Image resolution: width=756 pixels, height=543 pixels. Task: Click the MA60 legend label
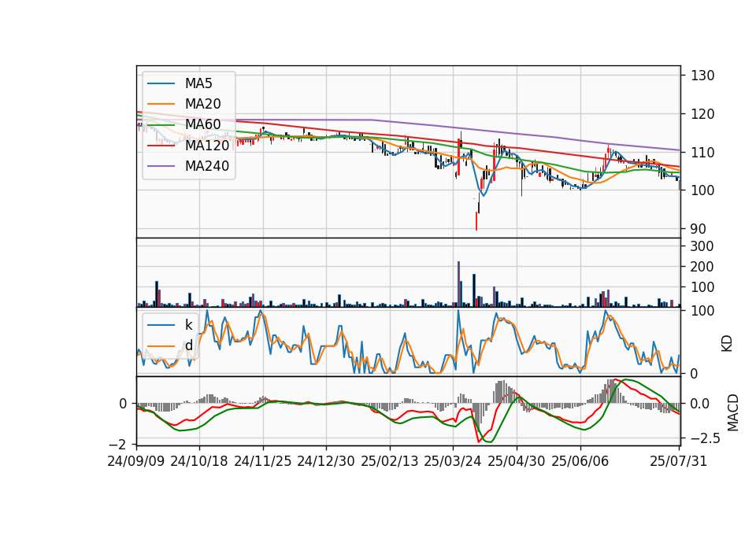202,124
